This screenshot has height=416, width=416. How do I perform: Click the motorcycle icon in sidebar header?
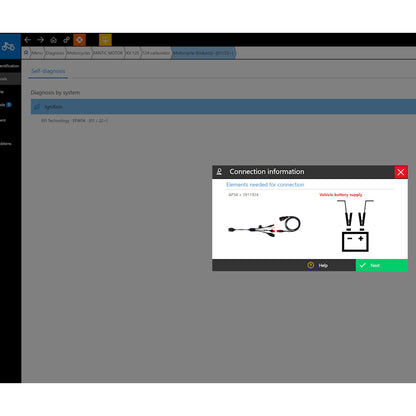click(8, 46)
